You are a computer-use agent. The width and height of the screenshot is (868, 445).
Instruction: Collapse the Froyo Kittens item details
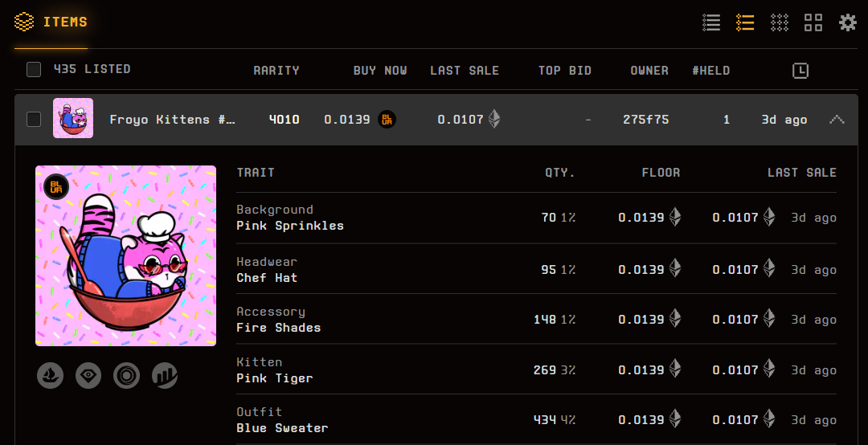(x=837, y=120)
